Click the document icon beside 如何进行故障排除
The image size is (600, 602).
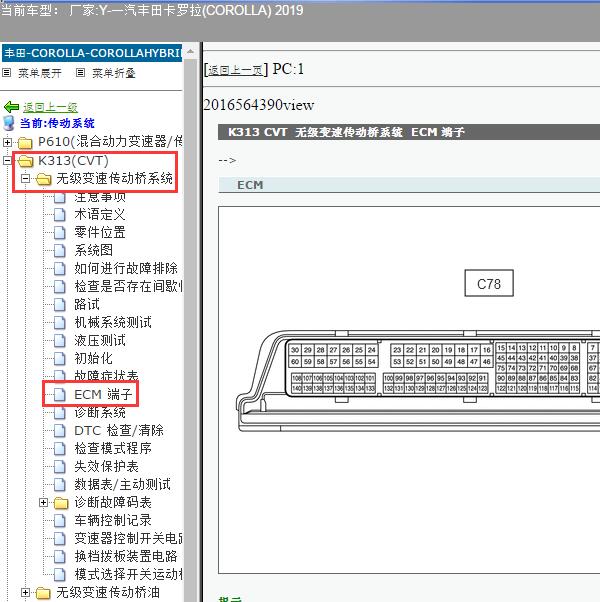click(x=60, y=268)
